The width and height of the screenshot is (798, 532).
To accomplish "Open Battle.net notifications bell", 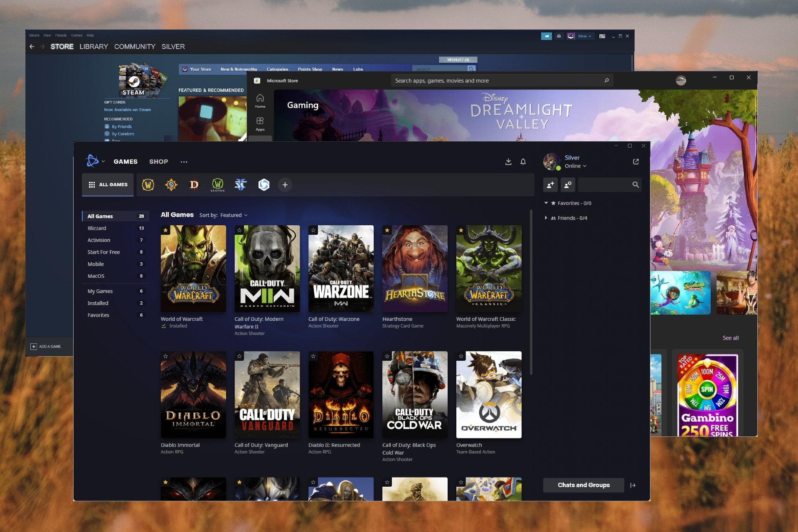I will point(523,162).
